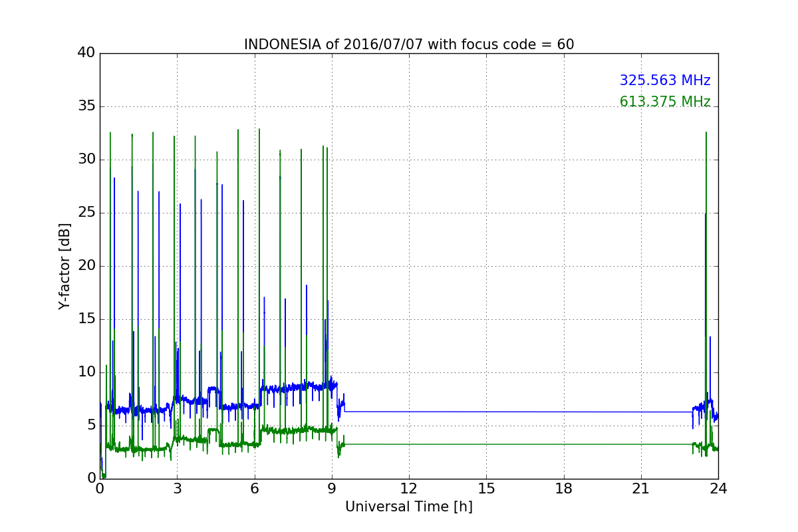The width and height of the screenshot is (798, 532).
Task: Click the Universal Time [h] axis label
Action: coord(409,507)
